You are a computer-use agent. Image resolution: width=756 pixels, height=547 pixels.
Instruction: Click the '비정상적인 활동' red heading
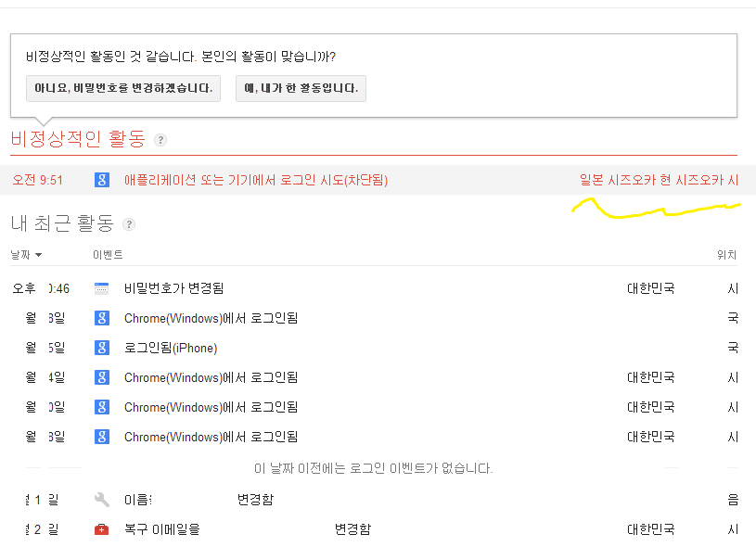coord(78,139)
